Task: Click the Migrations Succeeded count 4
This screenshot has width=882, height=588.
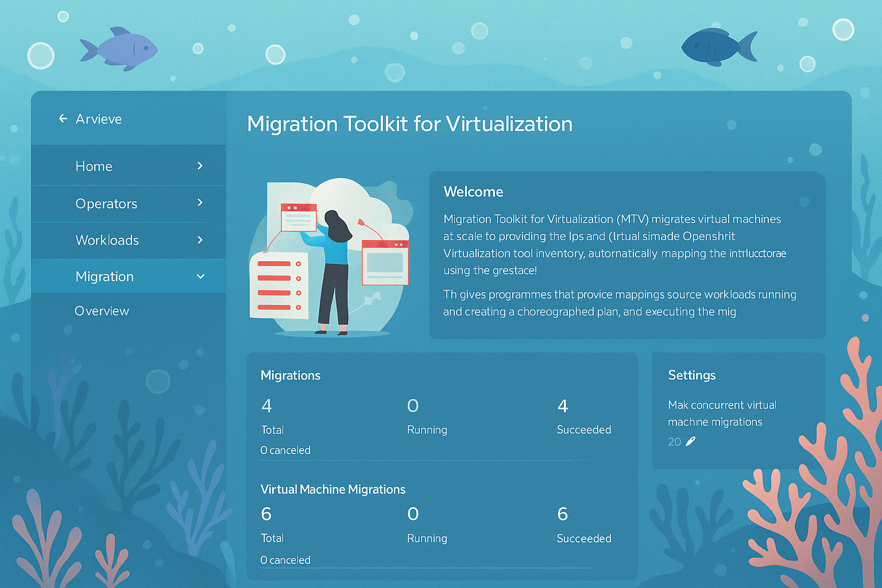Action: click(x=563, y=406)
